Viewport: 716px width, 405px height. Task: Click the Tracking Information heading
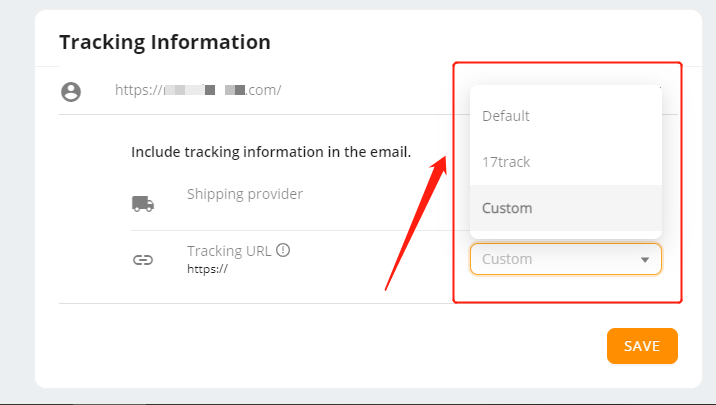[165, 42]
